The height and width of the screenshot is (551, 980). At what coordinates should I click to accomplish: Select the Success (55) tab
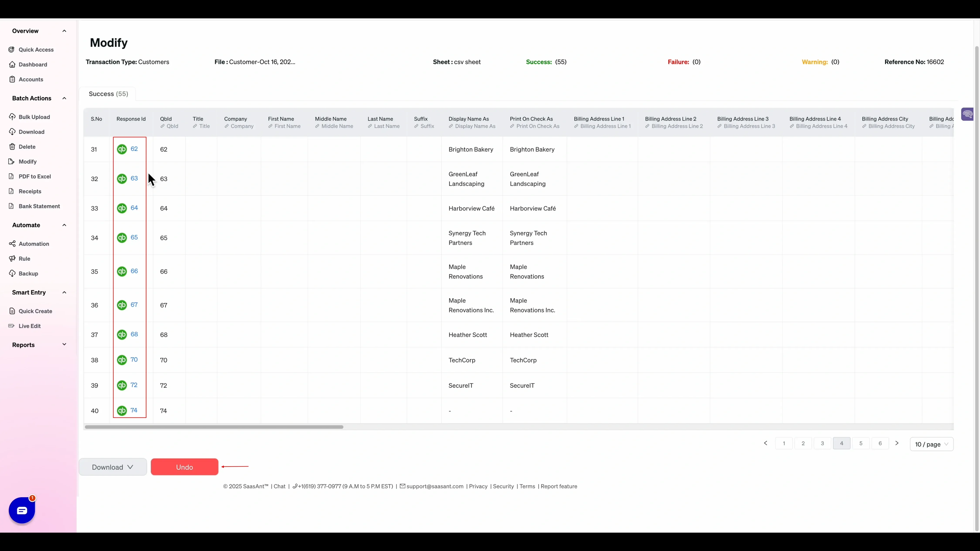click(x=108, y=94)
